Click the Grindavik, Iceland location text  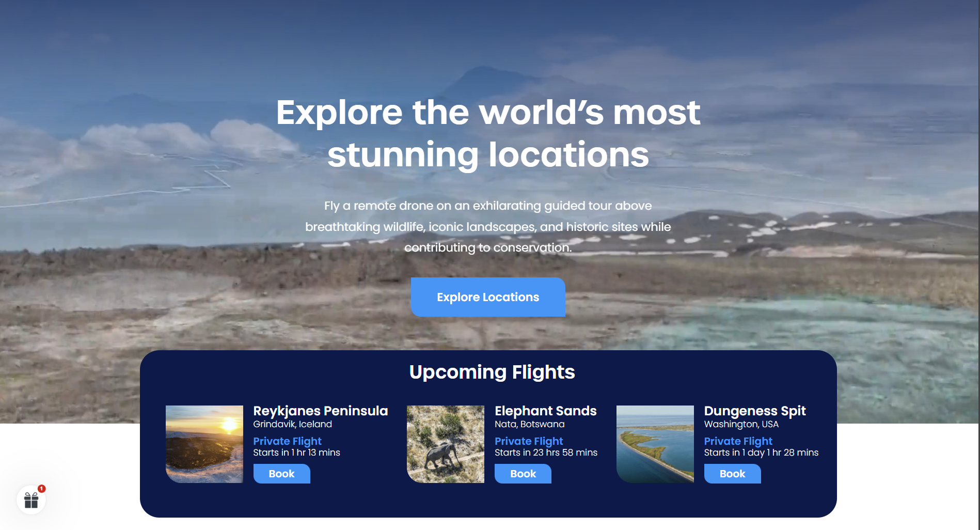click(293, 424)
